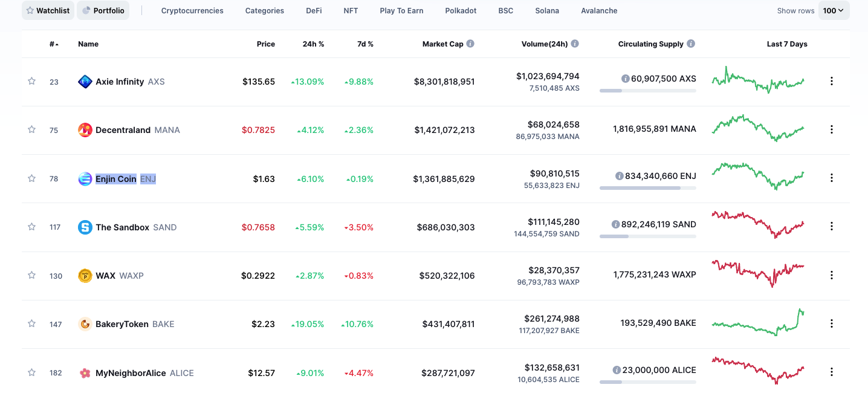Viewport: 868px width, 396px height.
Task: Expand more options for WAX row
Action: click(832, 275)
